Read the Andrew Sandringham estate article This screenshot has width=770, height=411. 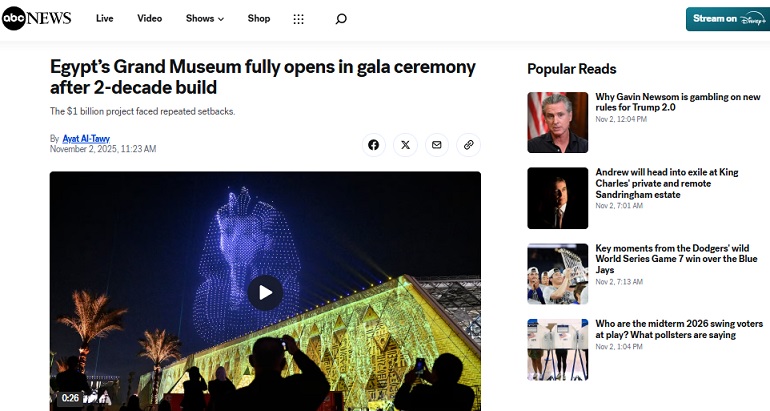(667, 183)
